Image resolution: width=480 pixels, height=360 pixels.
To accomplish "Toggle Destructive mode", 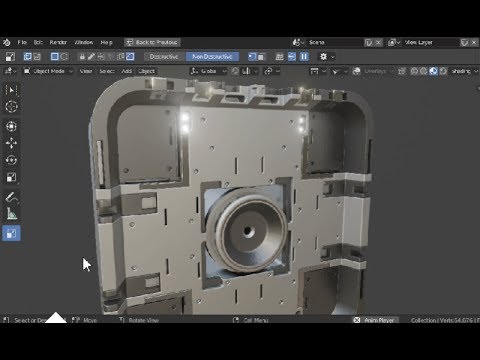I will tap(163, 57).
